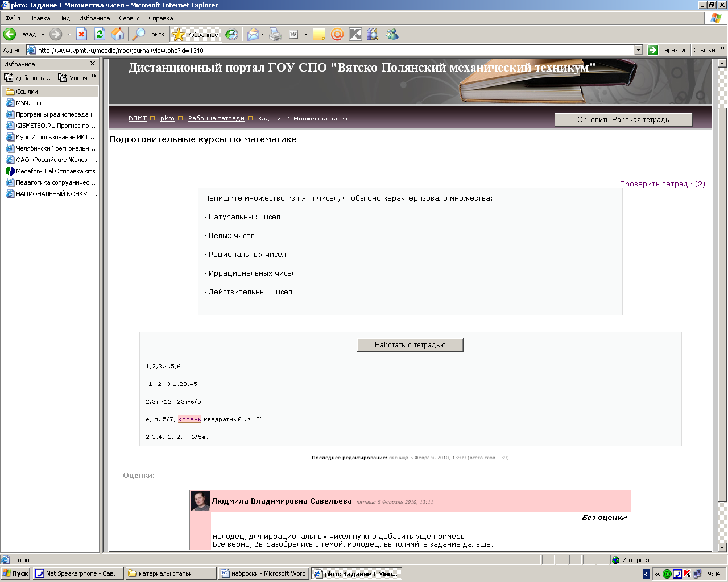Click the yellow note toolbar icon
This screenshot has height=582, width=728.
coord(319,34)
